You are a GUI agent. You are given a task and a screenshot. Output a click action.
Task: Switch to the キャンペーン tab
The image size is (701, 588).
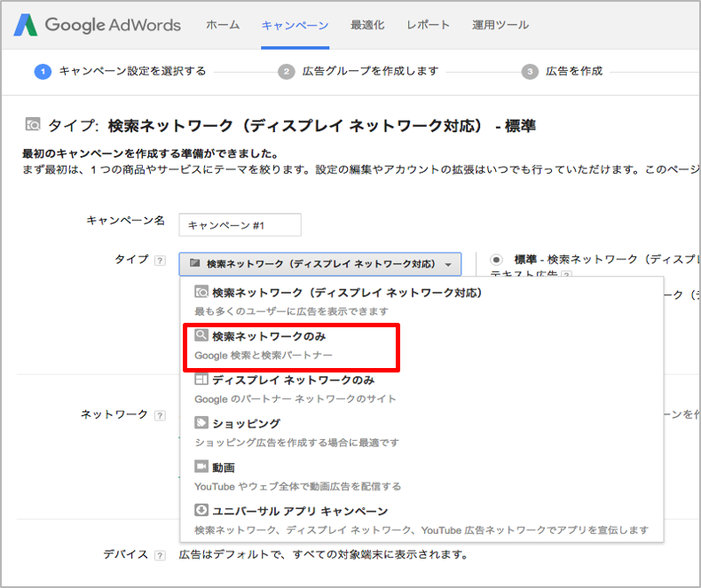(295, 26)
